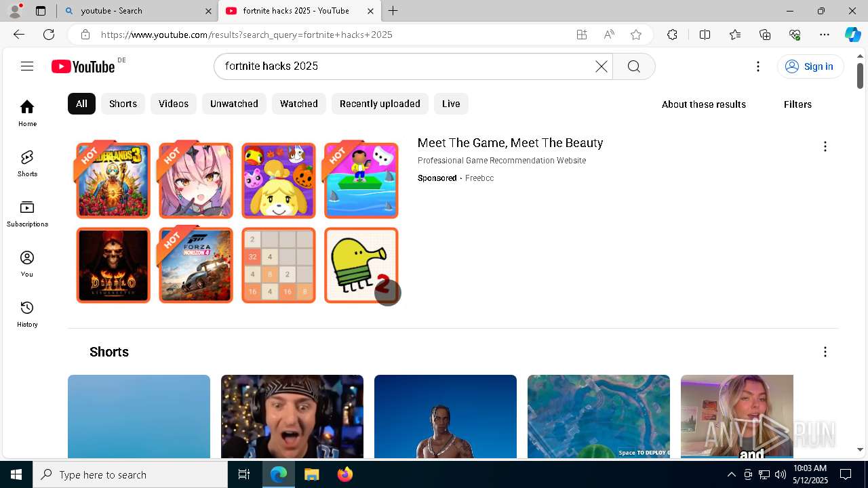Select the Live filter chip
The image size is (868, 488).
pyautogui.click(x=451, y=104)
